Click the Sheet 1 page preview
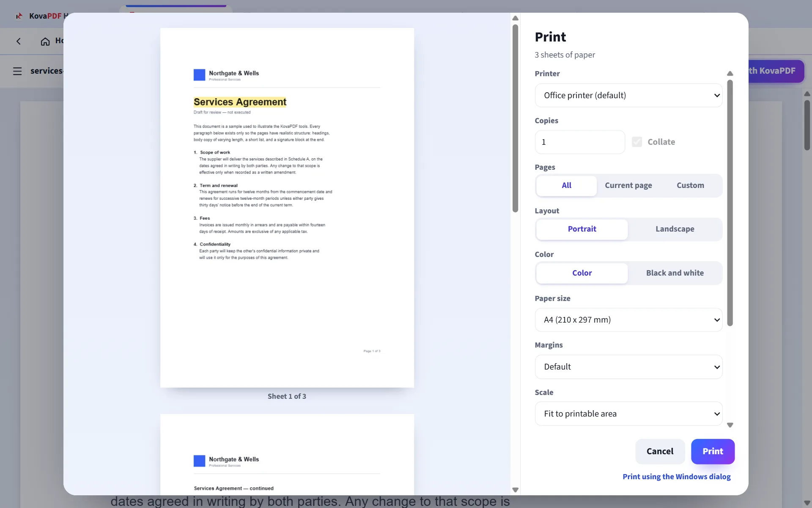 (x=287, y=207)
